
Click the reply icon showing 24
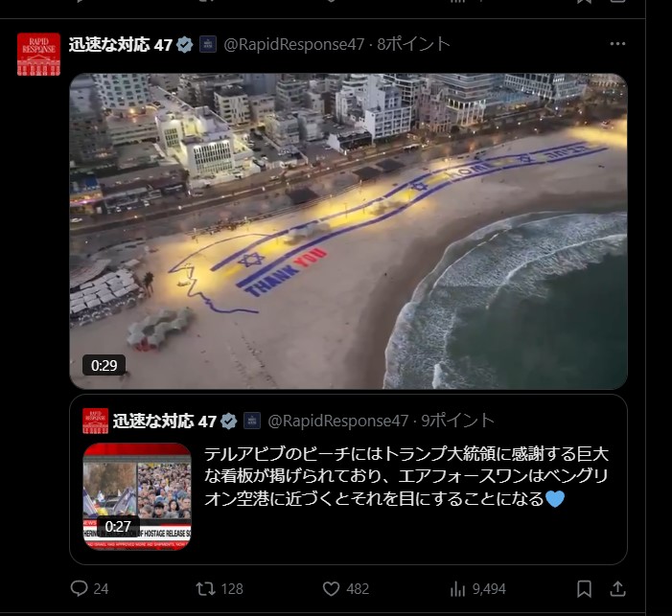click(79, 588)
